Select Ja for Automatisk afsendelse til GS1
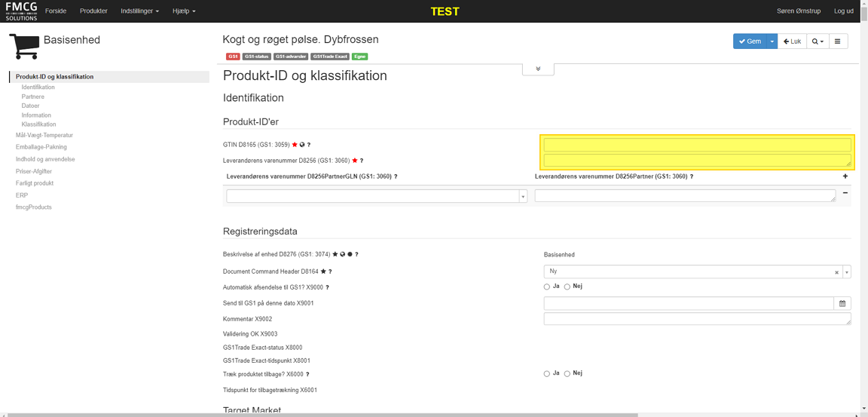The height and width of the screenshot is (417, 868). click(x=547, y=287)
